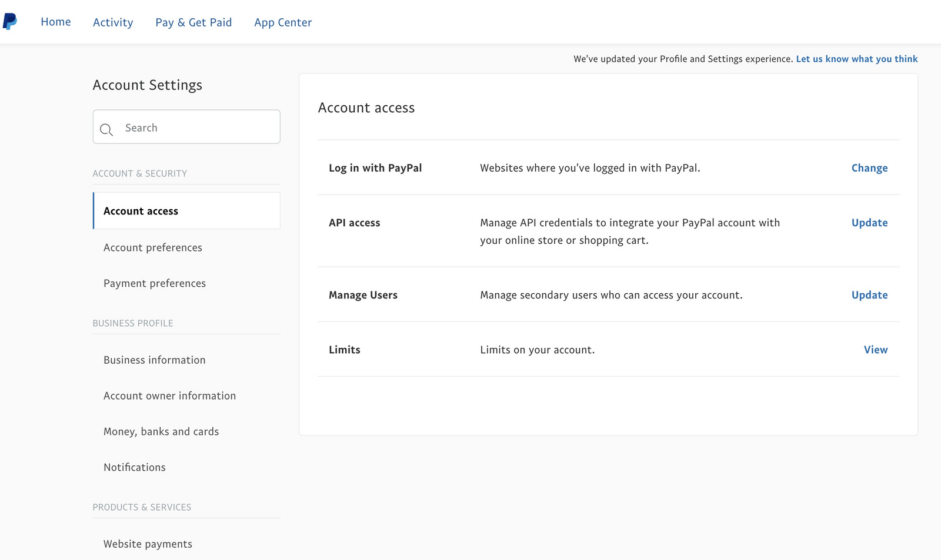Click Update for Manage Users

click(x=869, y=295)
